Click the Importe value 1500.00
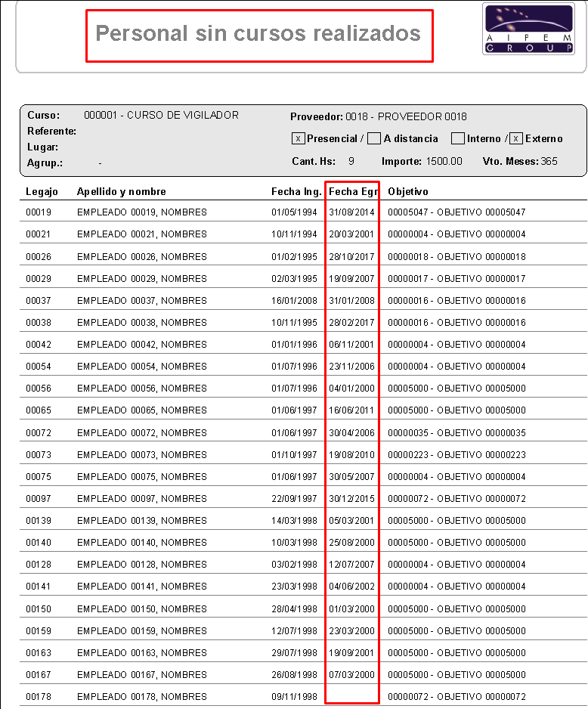 pyautogui.click(x=444, y=162)
